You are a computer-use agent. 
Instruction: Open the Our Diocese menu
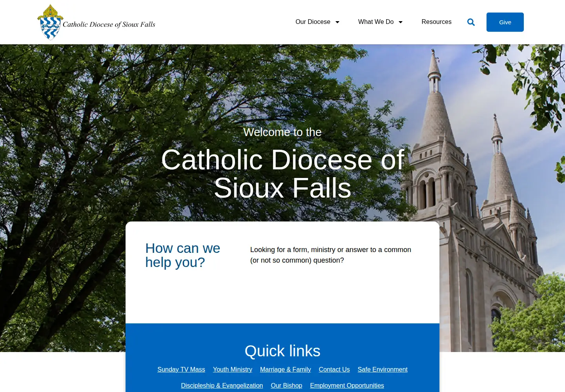pyautogui.click(x=313, y=22)
